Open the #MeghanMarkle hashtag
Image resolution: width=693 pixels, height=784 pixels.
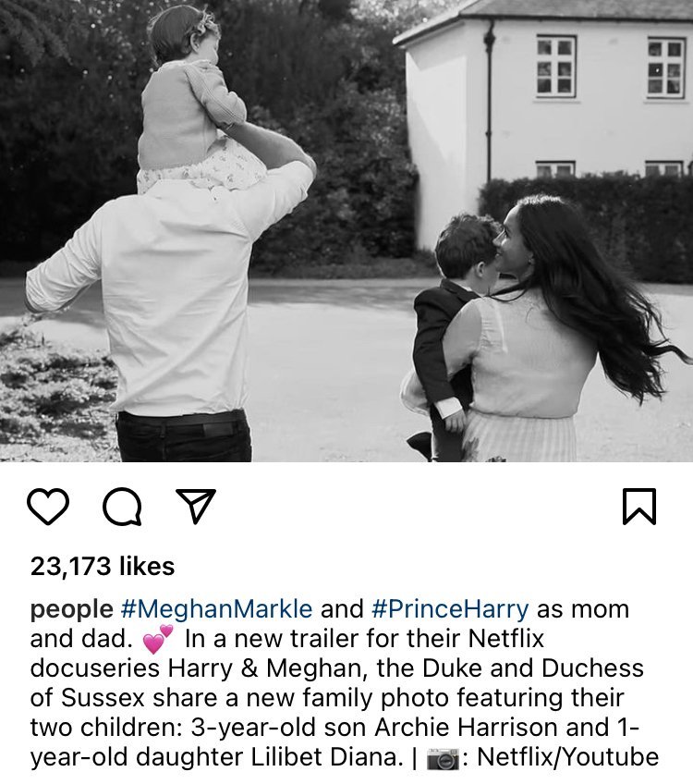(x=217, y=610)
